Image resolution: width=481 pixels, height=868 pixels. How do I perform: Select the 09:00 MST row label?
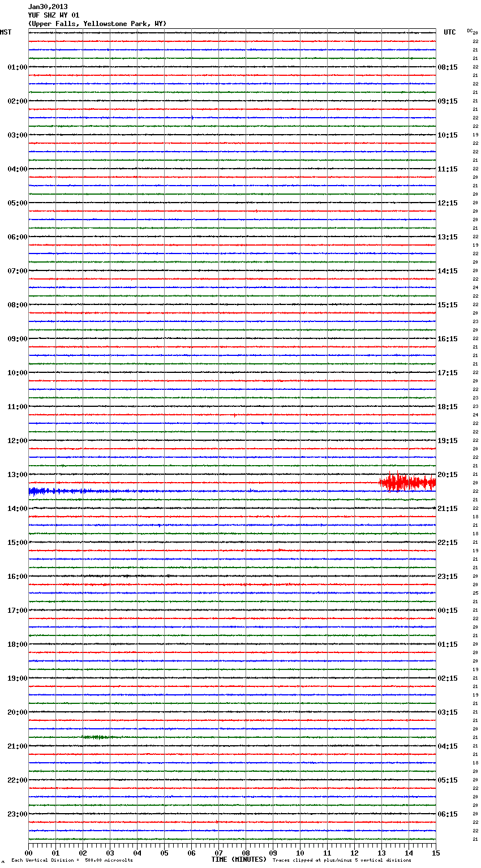pyautogui.click(x=18, y=339)
